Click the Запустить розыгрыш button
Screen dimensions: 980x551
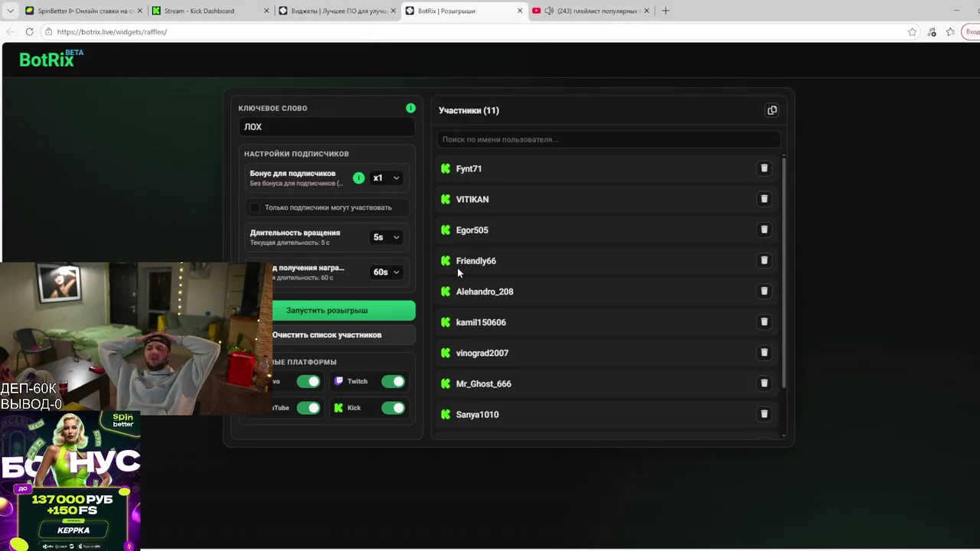click(x=344, y=311)
